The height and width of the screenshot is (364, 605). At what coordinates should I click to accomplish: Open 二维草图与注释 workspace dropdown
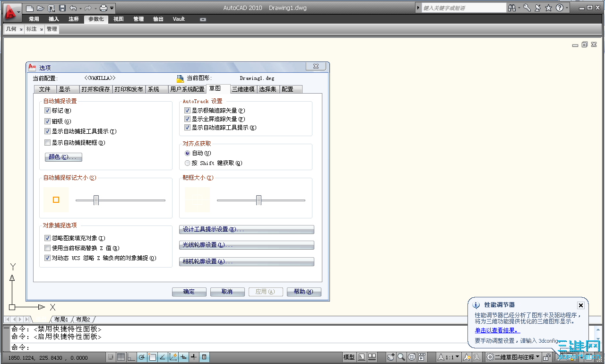[538, 357]
